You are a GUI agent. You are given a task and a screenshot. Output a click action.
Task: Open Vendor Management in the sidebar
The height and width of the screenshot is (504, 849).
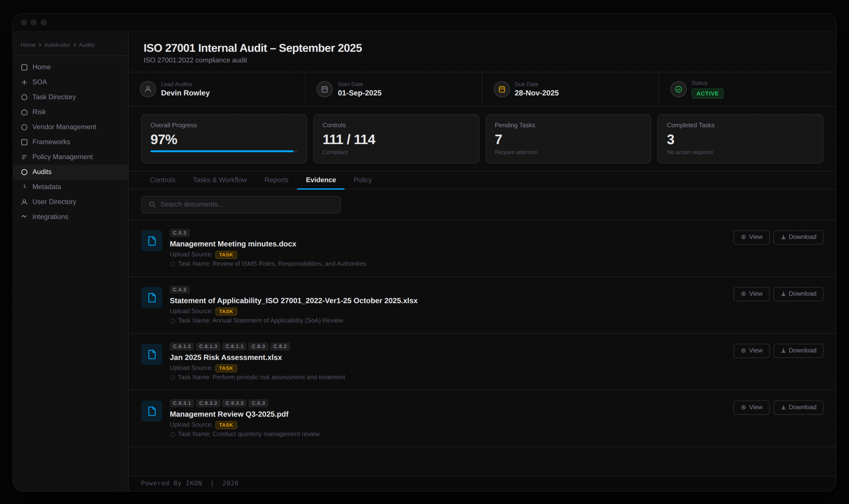64,127
